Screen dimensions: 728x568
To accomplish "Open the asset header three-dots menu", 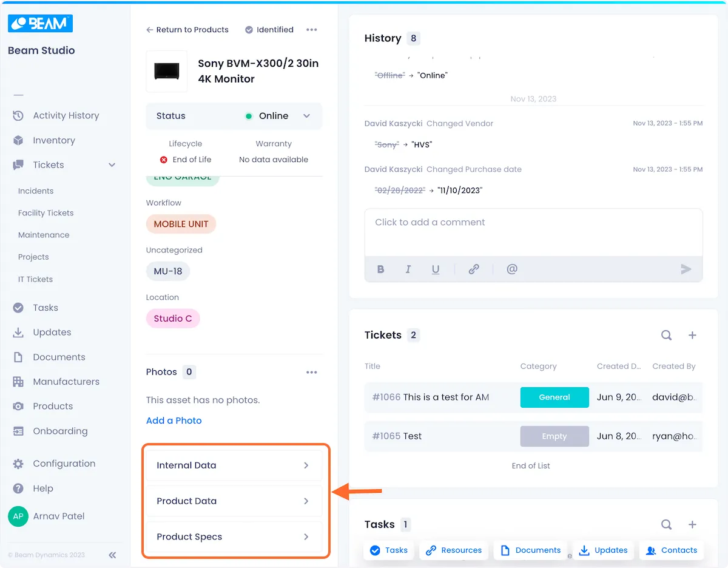I will pos(312,30).
